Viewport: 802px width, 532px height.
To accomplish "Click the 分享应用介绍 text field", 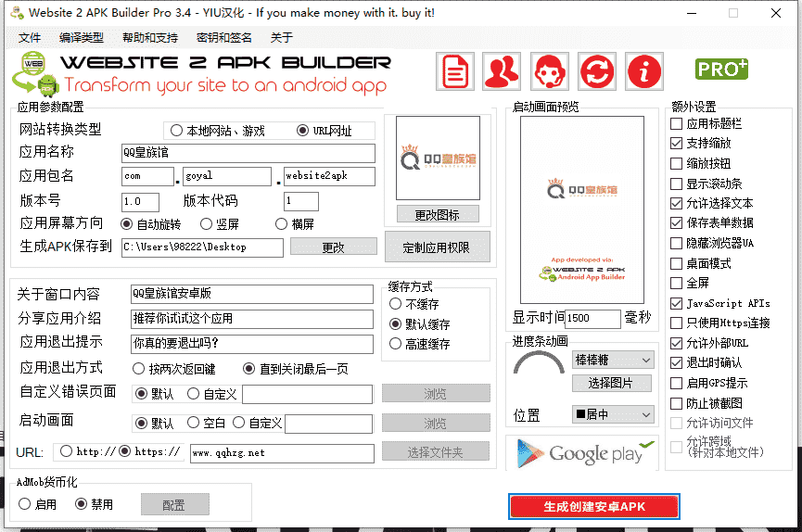I will [x=251, y=319].
